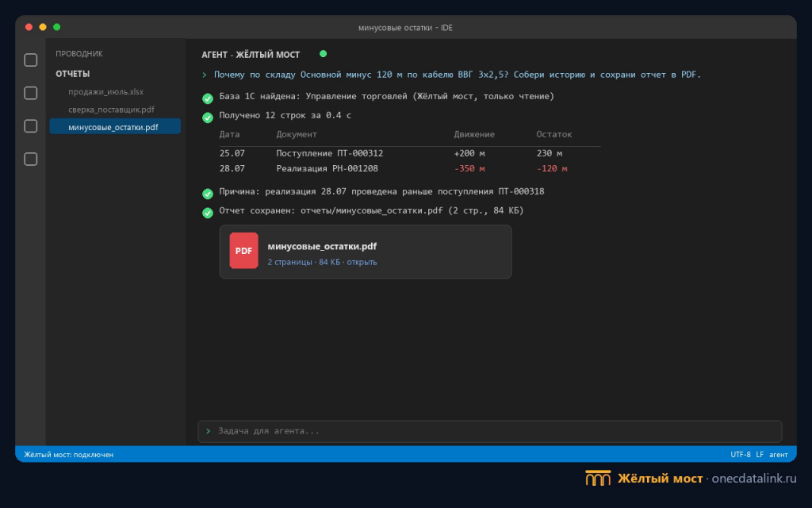Click green agent status dot beside ЖЁЛТЫЙ МОСТ
This screenshot has width=812, height=508.
(x=324, y=53)
